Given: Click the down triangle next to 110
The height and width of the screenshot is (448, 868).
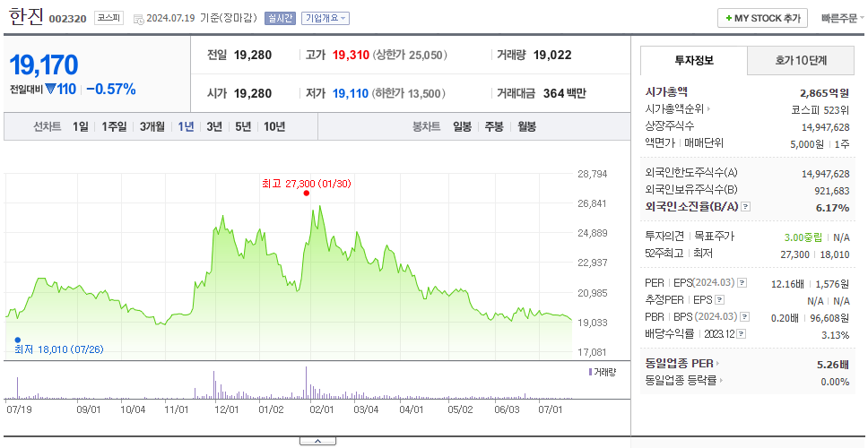Looking at the screenshot, I should tap(50, 89).
